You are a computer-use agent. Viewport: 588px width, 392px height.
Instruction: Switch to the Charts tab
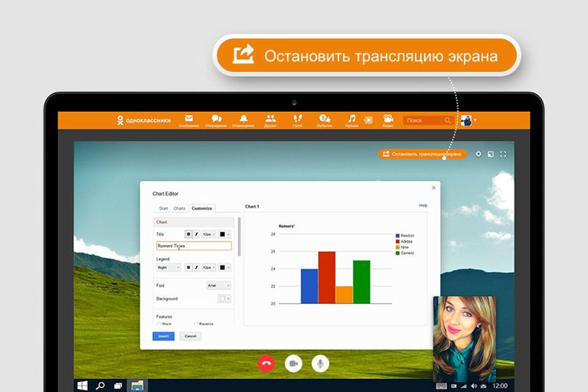pos(179,208)
